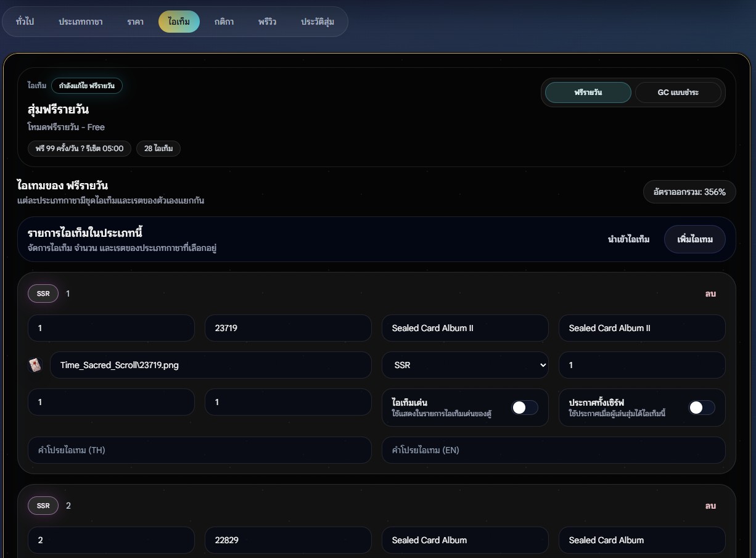Open the ทั่วไป tab
This screenshot has height=558, width=756.
click(25, 22)
